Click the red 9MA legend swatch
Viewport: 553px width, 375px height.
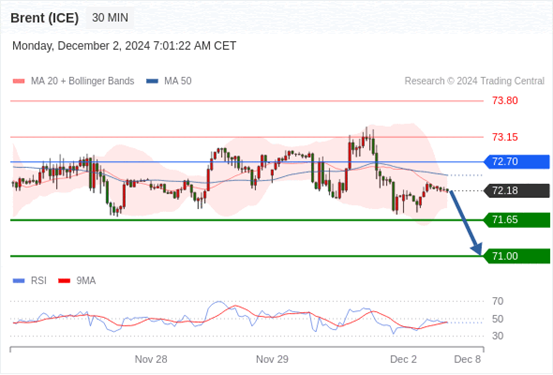[64, 281]
